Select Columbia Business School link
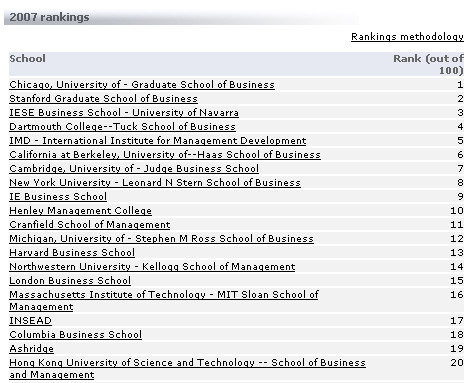473x383 pixels. pyautogui.click(x=76, y=335)
